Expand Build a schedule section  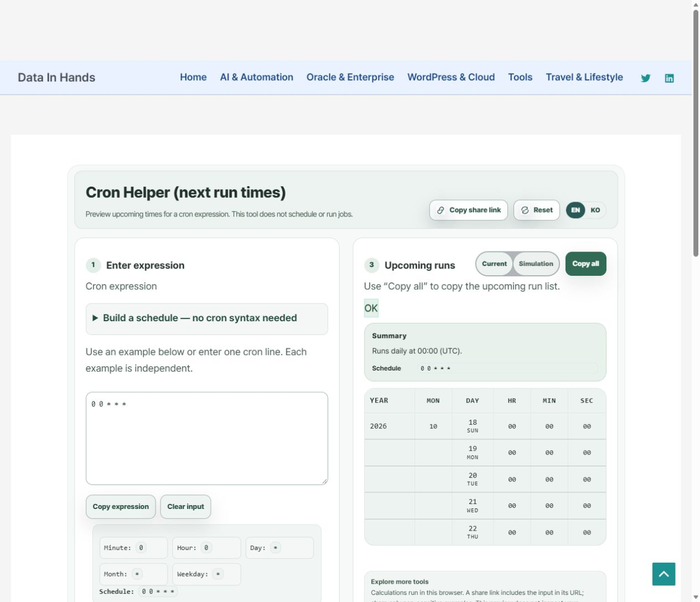206,318
